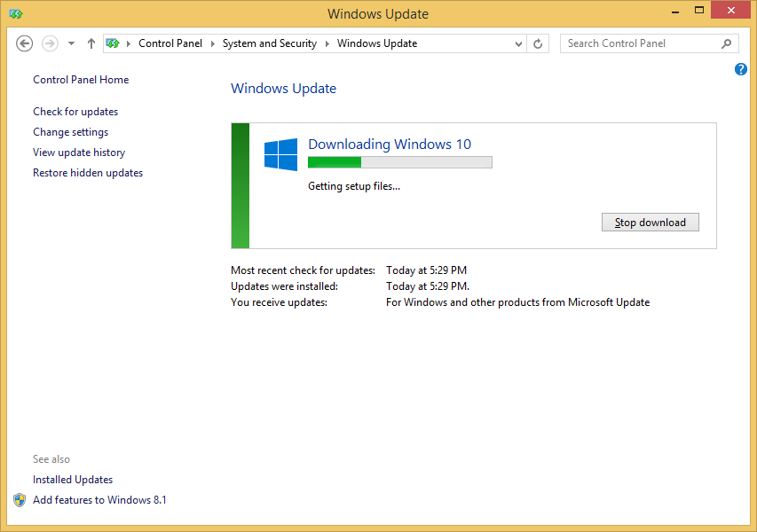Open Installed Updates link

point(73,480)
